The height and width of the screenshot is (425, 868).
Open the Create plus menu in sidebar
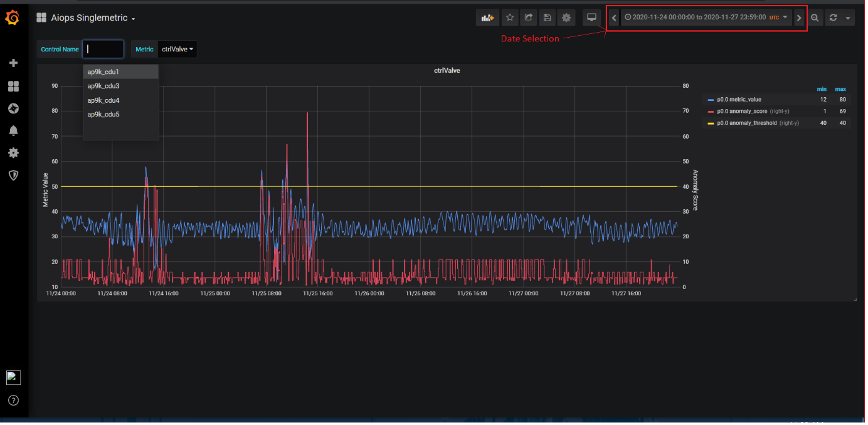[13, 63]
